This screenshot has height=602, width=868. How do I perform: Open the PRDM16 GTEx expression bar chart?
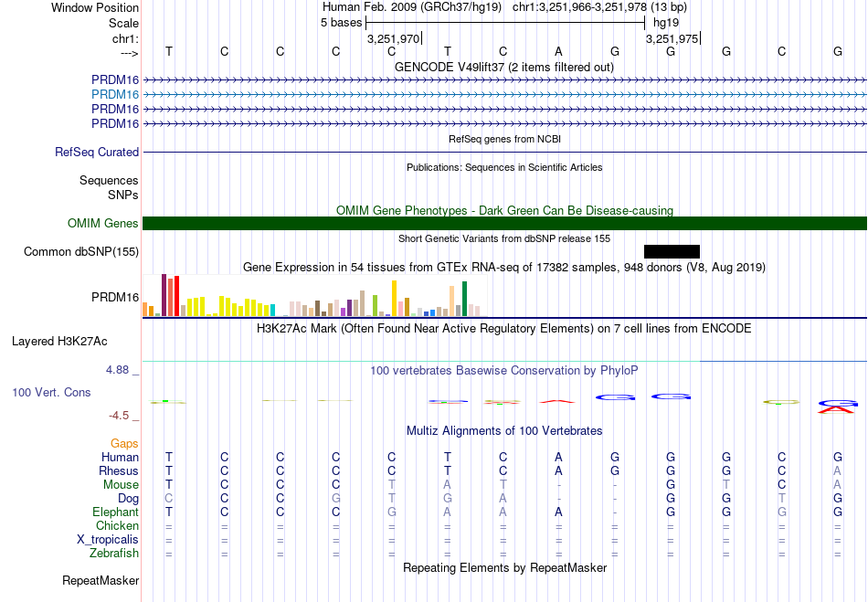point(315,297)
